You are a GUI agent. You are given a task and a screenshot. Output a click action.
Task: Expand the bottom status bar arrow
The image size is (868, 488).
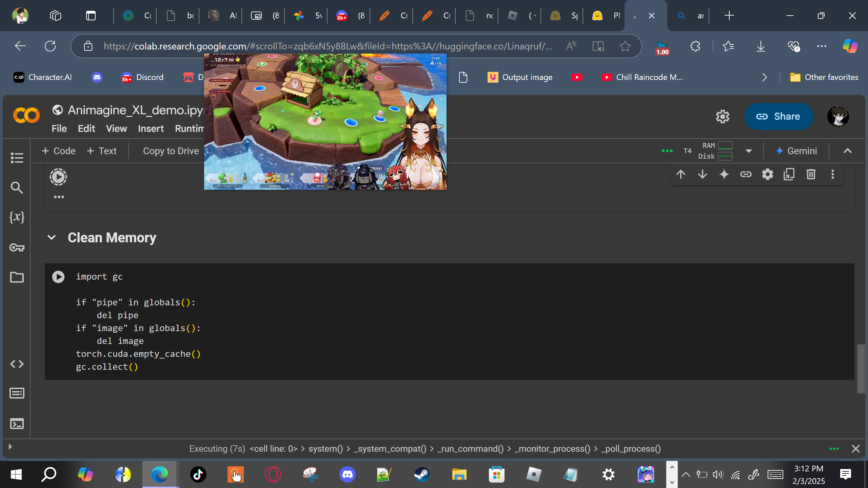tap(10, 447)
